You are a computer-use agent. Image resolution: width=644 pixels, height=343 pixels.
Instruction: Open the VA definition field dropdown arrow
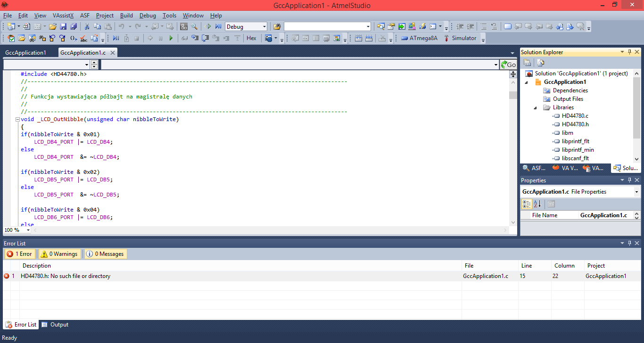click(496, 65)
